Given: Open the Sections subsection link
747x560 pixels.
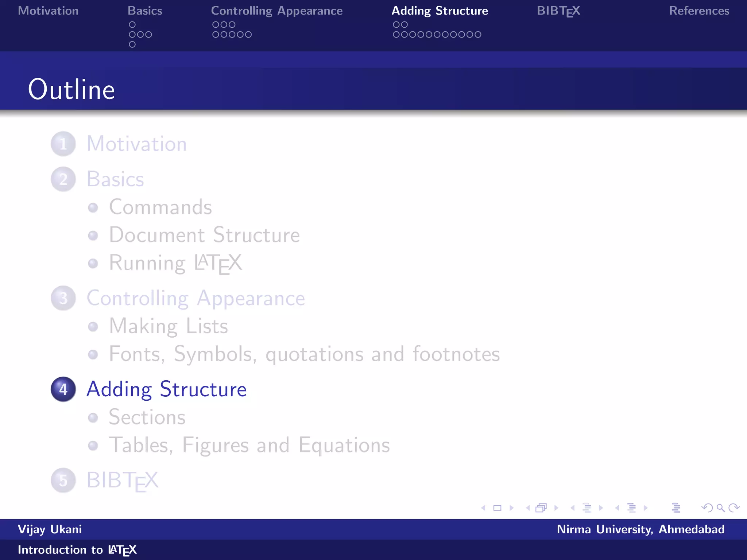Looking at the screenshot, I should coord(147,417).
